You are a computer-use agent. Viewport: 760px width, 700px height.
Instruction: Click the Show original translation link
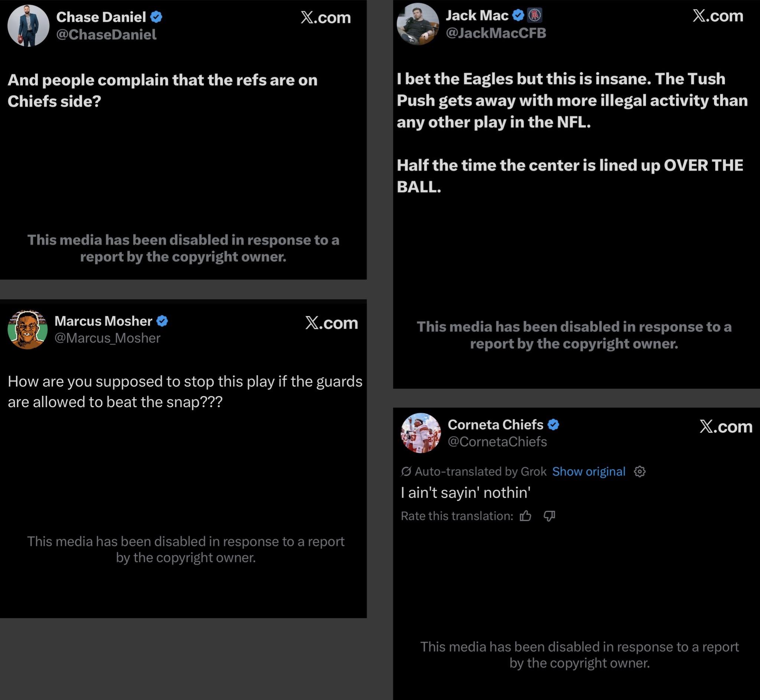(589, 471)
